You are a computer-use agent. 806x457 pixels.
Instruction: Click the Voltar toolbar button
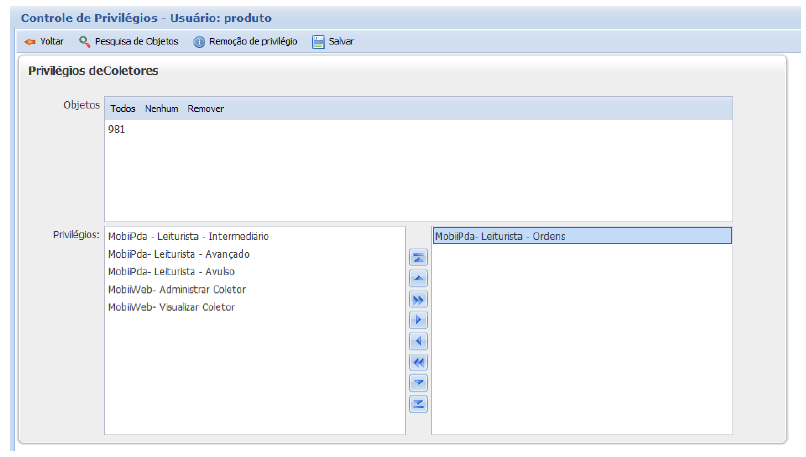click(44, 42)
